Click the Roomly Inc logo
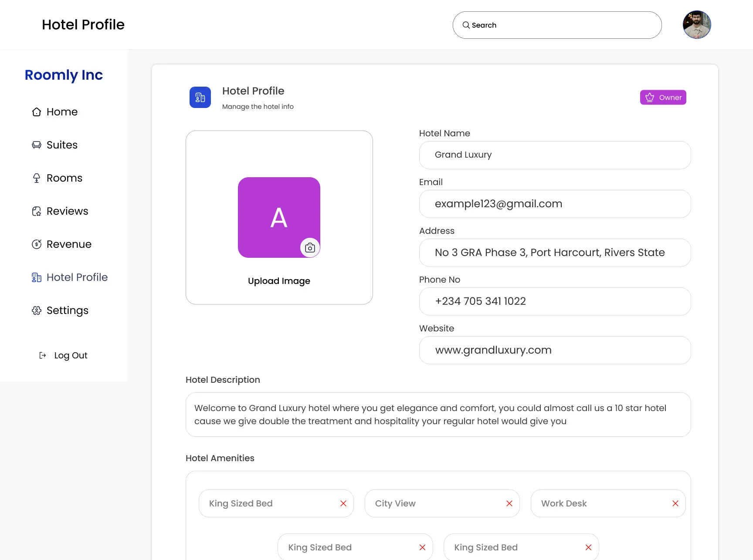The height and width of the screenshot is (560, 753). coord(64,75)
